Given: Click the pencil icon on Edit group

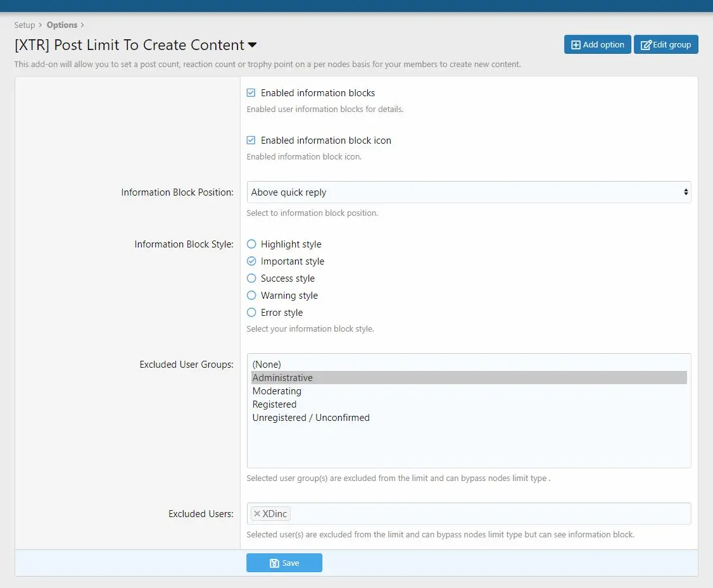Looking at the screenshot, I should pos(646,45).
